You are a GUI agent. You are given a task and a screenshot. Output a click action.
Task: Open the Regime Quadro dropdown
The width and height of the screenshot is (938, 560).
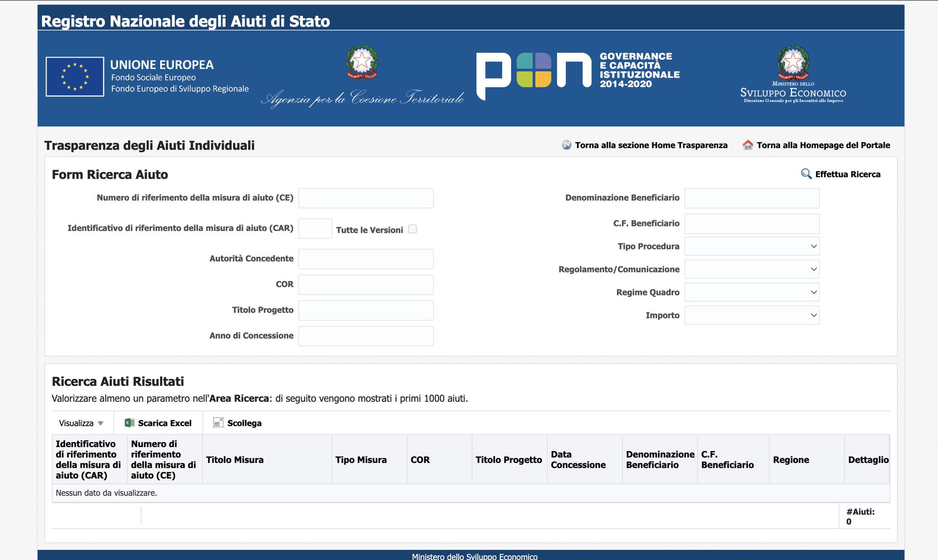(x=752, y=292)
